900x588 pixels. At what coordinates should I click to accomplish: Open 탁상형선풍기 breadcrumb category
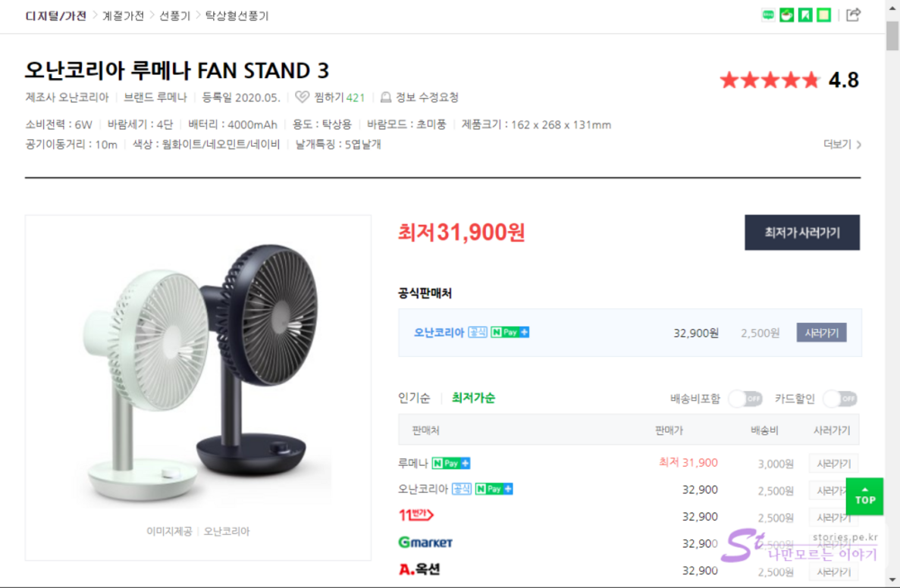(237, 15)
